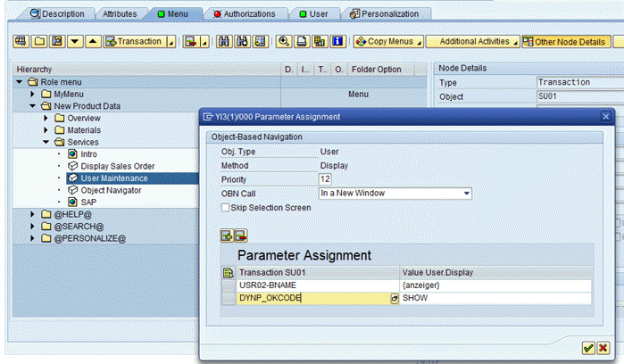Screen dimensions: 624x364
Task: Click the print toolbar icon
Action: click(x=302, y=41)
